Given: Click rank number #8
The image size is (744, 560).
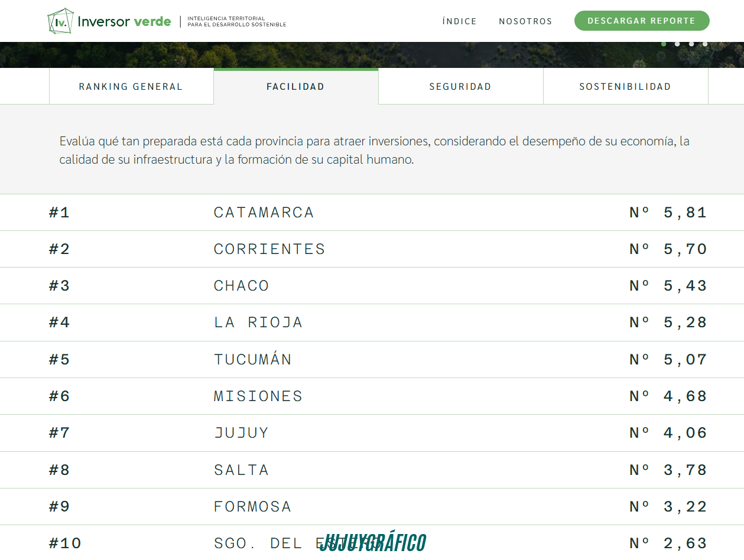Looking at the screenshot, I should pos(59,470).
